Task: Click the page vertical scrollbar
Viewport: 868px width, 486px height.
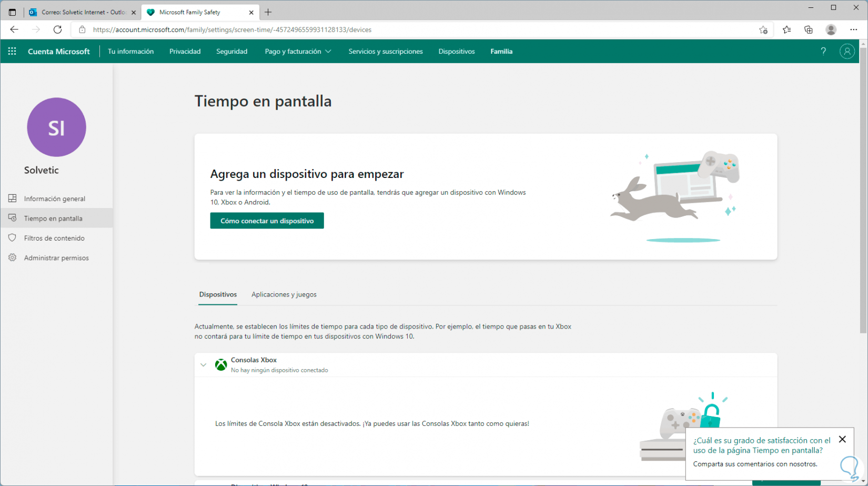Action: coord(863,190)
